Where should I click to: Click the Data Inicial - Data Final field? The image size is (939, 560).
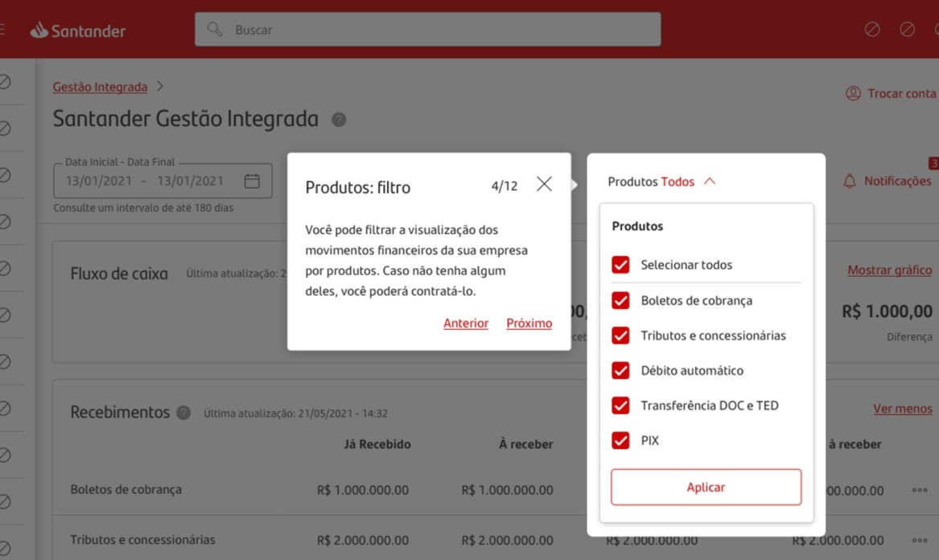point(163,180)
